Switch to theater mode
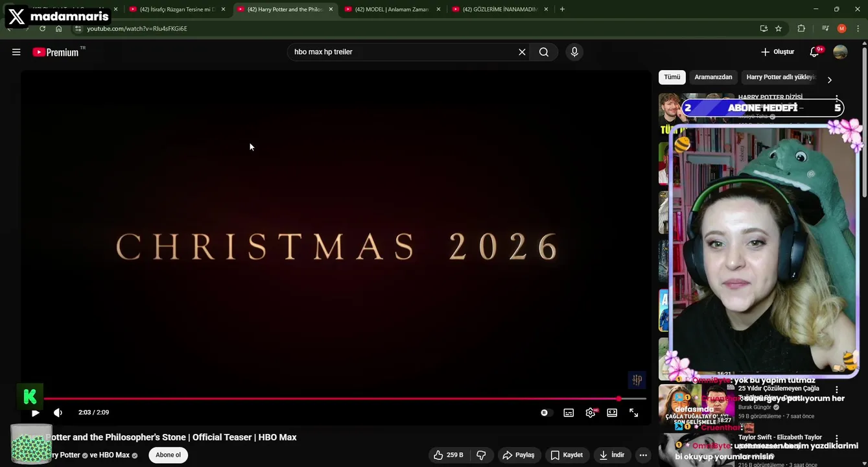The height and width of the screenshot is (467, 868). pos(612,413)
